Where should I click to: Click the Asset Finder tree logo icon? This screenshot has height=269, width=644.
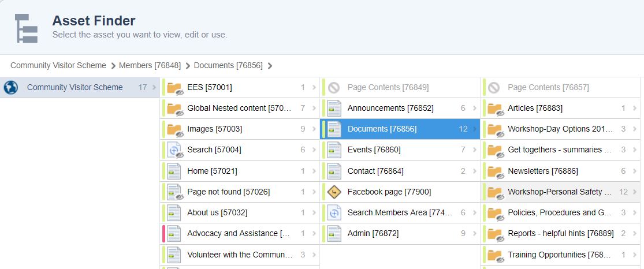[27, 28]
